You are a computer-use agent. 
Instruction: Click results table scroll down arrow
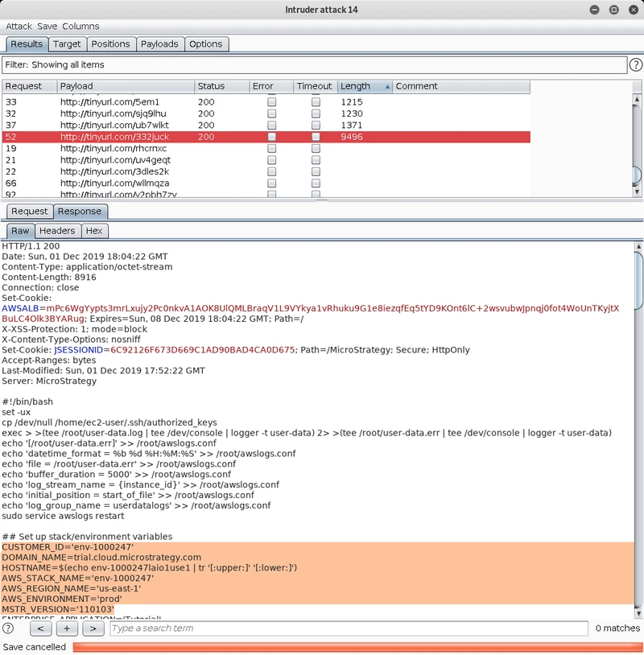(x=637, y=192)
